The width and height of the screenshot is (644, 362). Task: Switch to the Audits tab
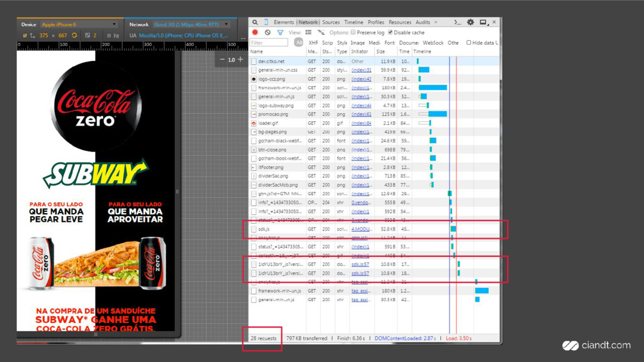[x=423, y=22]
